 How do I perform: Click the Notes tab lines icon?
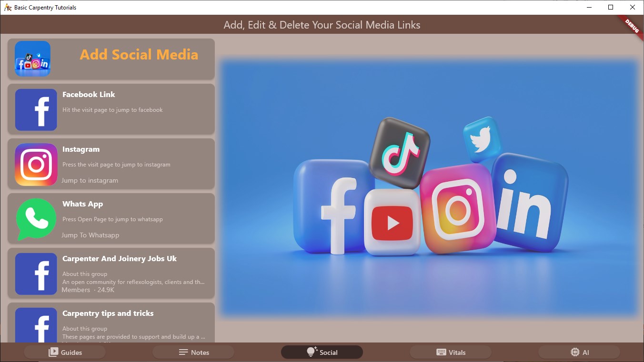pyautogui.click(x=183, y=352)
